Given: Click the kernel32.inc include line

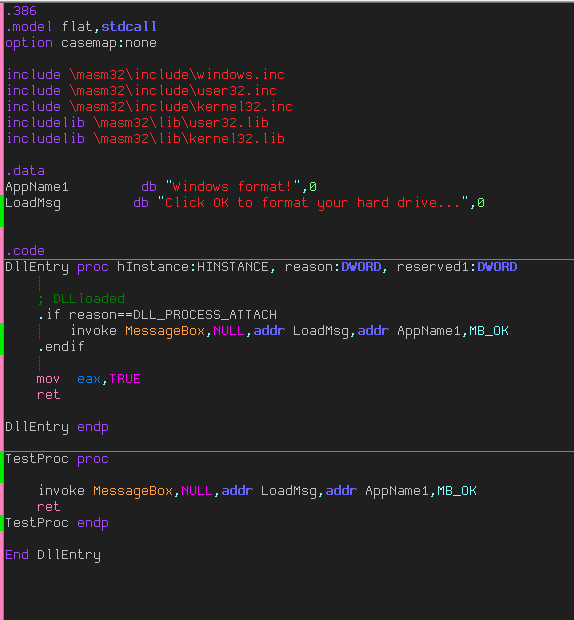Looking at the screenshot, I should (149, 107).
